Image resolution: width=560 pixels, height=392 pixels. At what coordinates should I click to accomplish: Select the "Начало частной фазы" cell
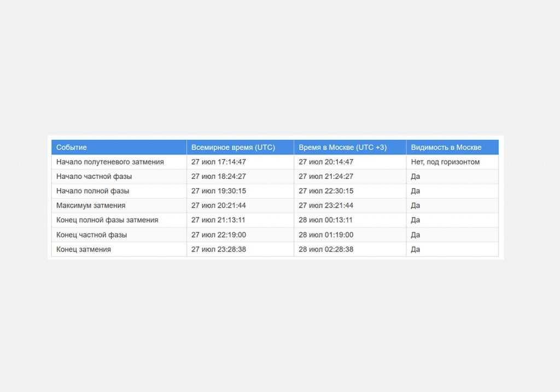pyautogui.click(x=94, y=177)
